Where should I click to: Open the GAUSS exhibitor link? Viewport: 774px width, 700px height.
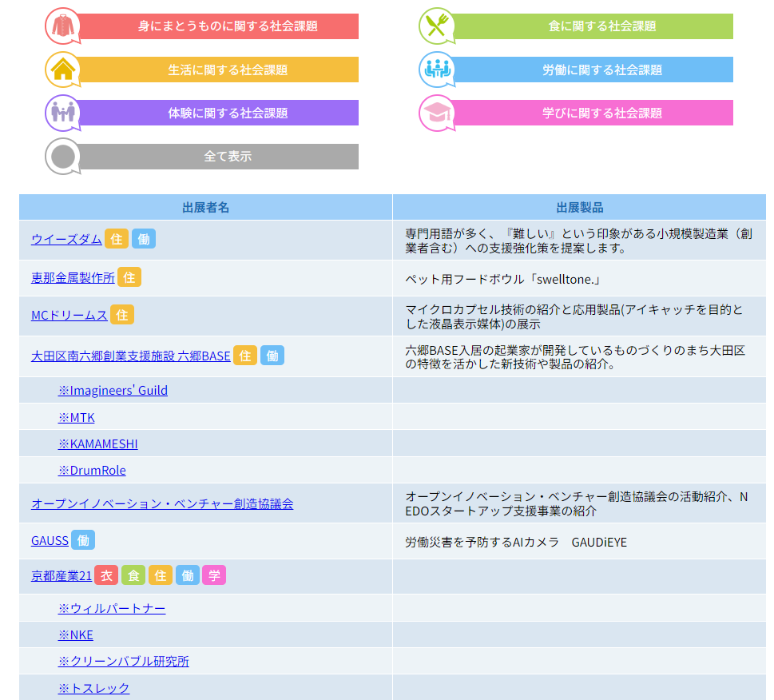[x=50, y=541]
